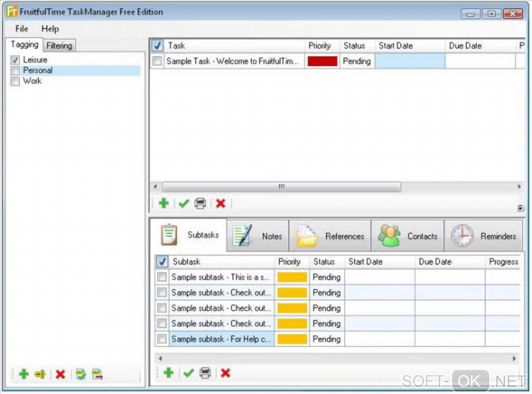This screenshot has width=532, height=394.
Task: Click the green checkmark complete-task icon in task toolbar
Action: (184, 204)
